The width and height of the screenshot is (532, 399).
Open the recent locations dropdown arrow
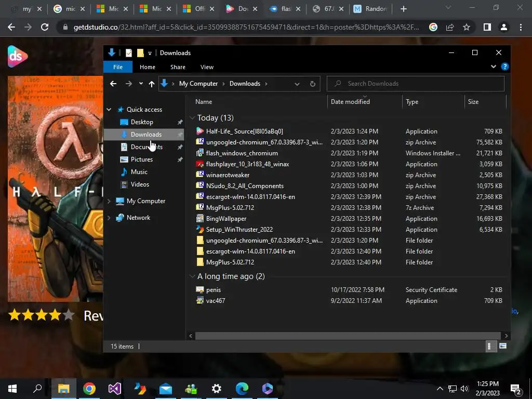tap(141, 84)
